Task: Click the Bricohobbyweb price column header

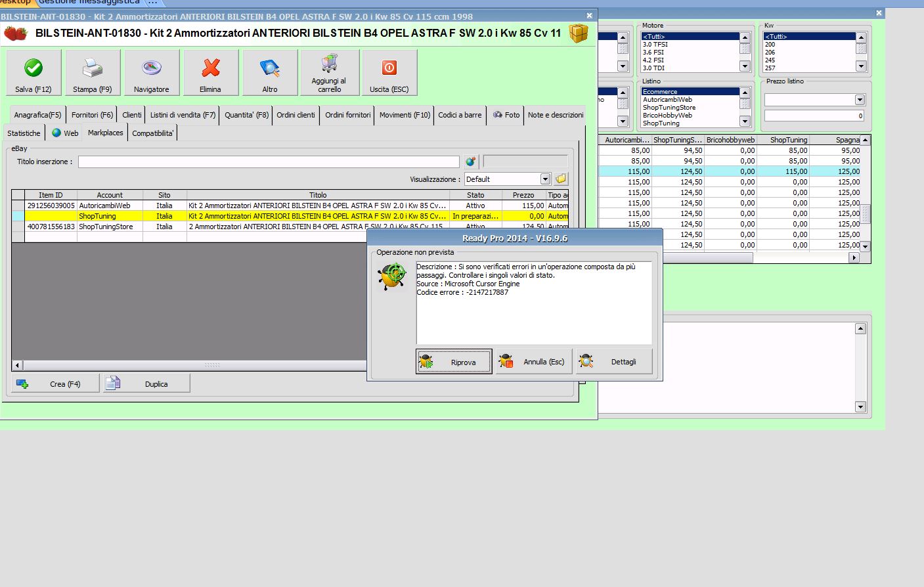Action: pyautogui.click(x=730, y=140)
